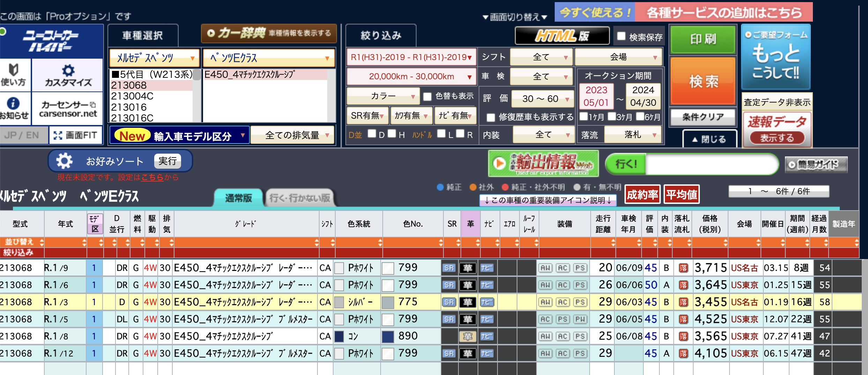
Task: Click PW equipment icon in the 12.07 row
Action: [x=580, y=319]
